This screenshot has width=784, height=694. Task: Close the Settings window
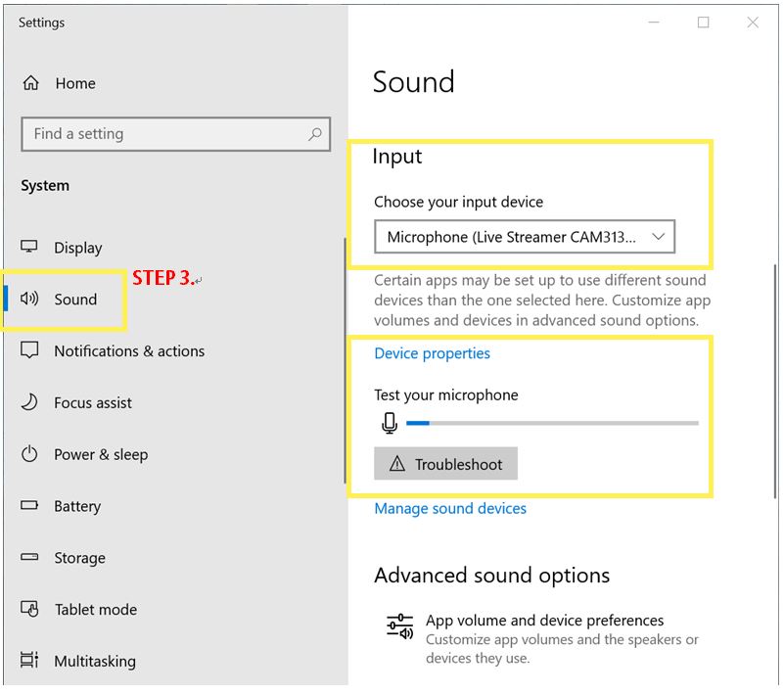click(x=753, y=22)
